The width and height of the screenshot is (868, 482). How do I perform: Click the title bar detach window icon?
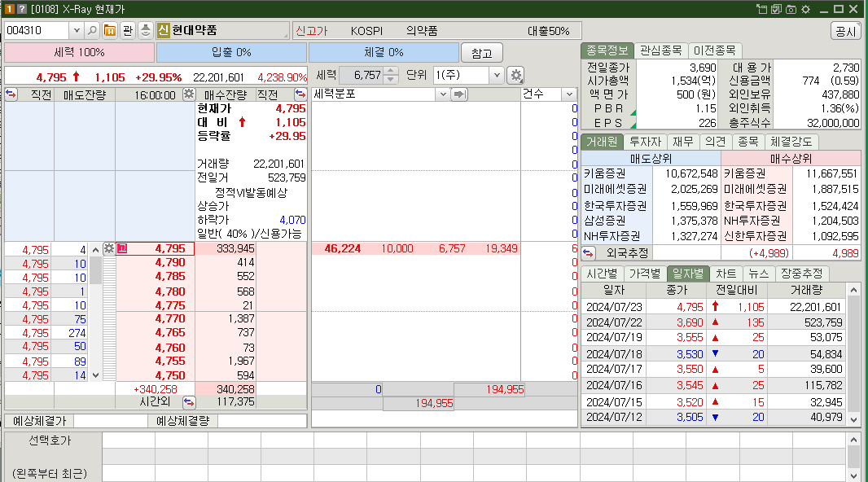tap(761, 9)
